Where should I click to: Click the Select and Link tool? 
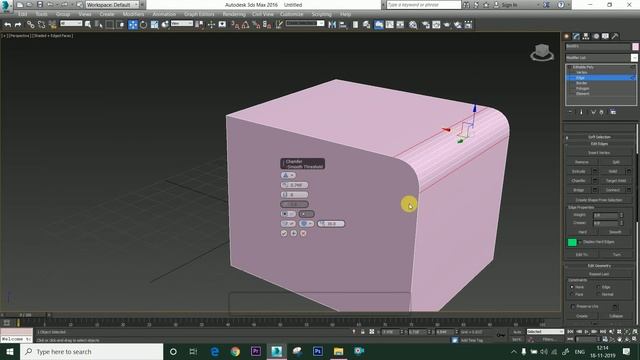(x=31, y=24)
